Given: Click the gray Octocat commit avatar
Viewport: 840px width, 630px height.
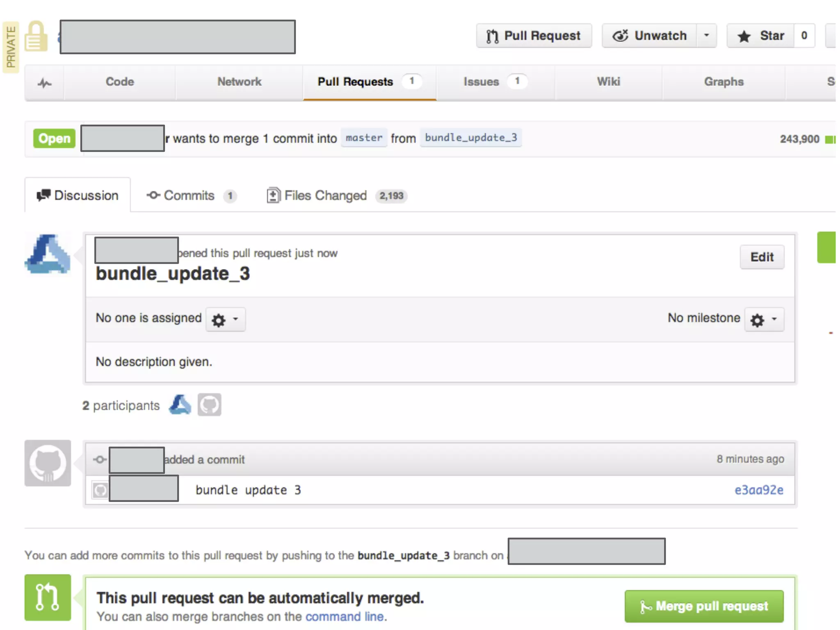Looking at the screenshot, I should click(48, 463).
